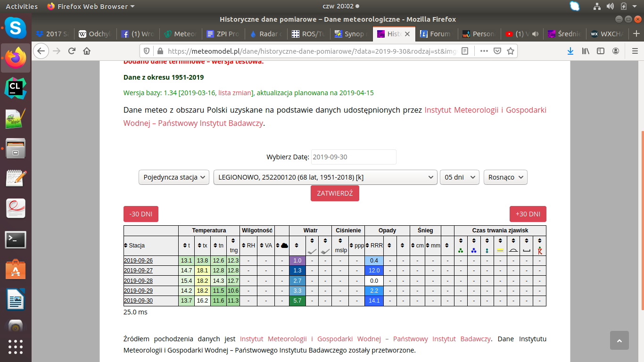
Task: Switch to the Forum browser tab
Action: pyautogui.click(x=435, y=34)
